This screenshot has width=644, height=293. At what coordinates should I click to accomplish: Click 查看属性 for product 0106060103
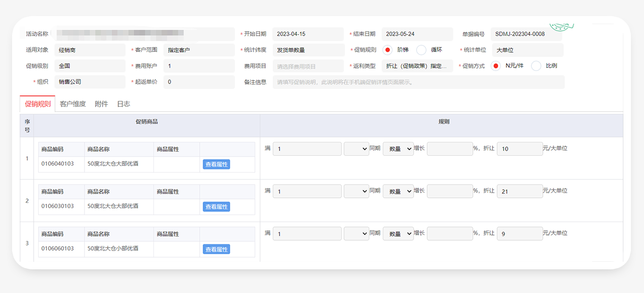pyautogui.click(x=216, y=249)
